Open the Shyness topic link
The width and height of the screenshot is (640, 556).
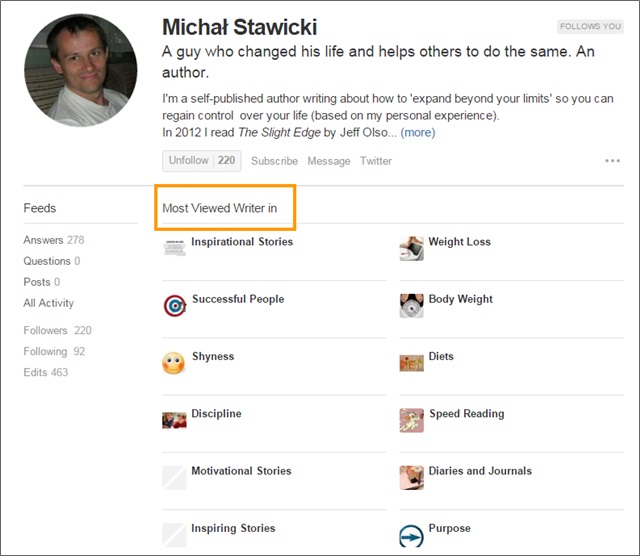point(213,356)
